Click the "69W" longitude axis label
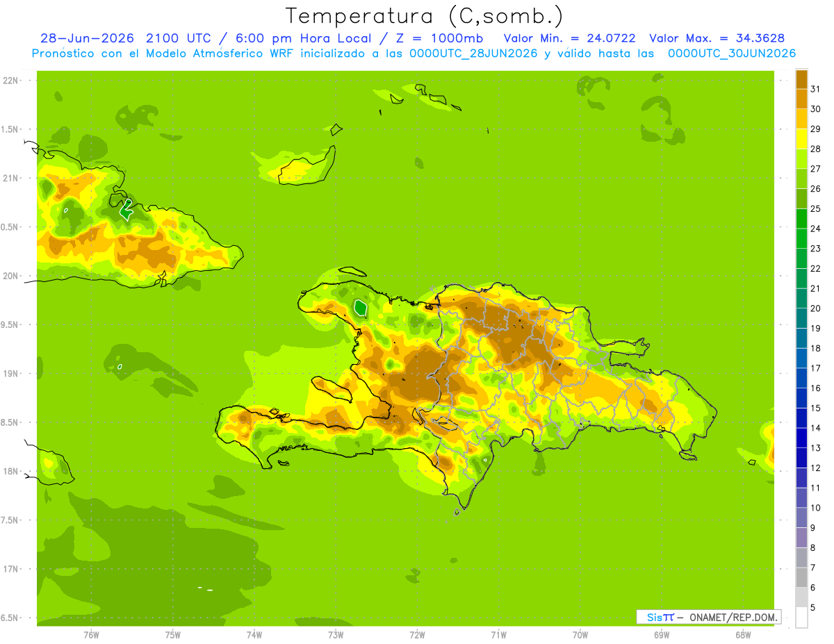 [x=662, y=635]
